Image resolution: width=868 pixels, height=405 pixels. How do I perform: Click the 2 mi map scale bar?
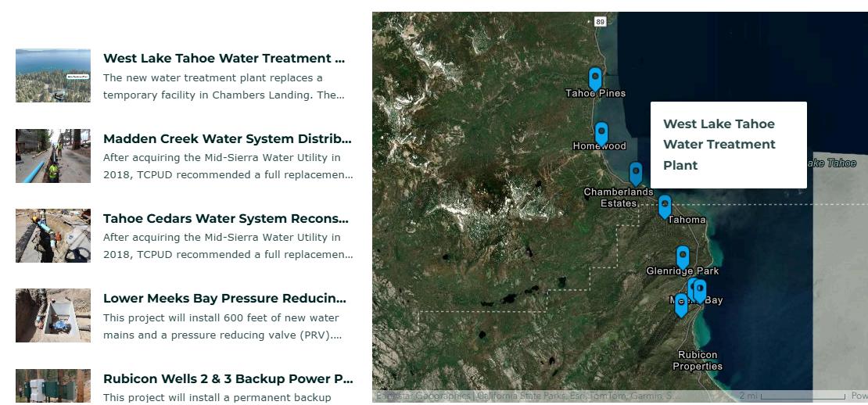[x=792, y=396]
